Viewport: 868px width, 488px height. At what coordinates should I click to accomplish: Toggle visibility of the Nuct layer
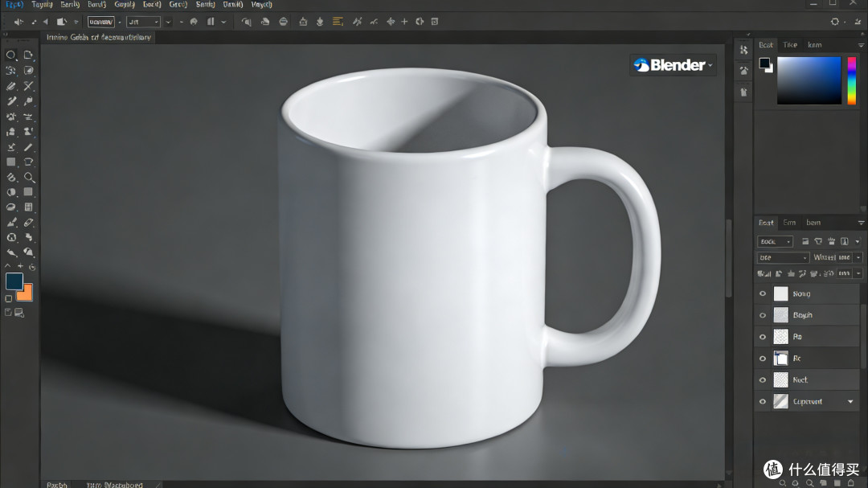763,380
